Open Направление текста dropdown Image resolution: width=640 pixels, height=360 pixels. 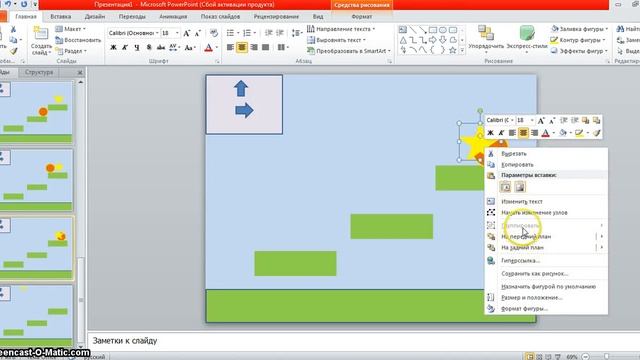(341, 29)
